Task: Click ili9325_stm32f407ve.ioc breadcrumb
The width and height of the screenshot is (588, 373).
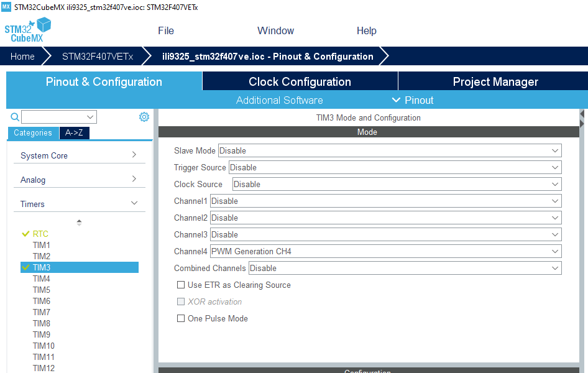Action: pos(267,56)
